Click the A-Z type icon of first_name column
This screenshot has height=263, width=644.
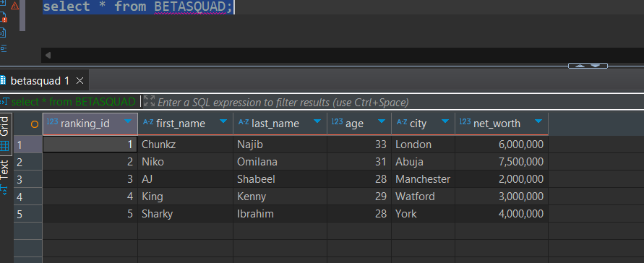point(148,122)
